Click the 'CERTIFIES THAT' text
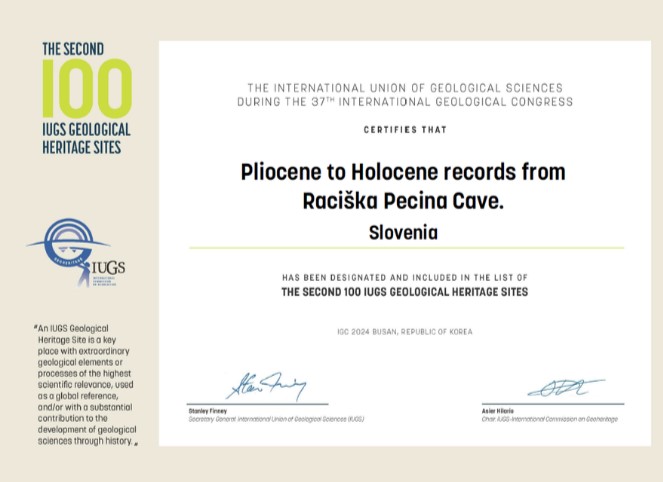The width and height of the screenshot is (663, 482). tap(405, 130)
